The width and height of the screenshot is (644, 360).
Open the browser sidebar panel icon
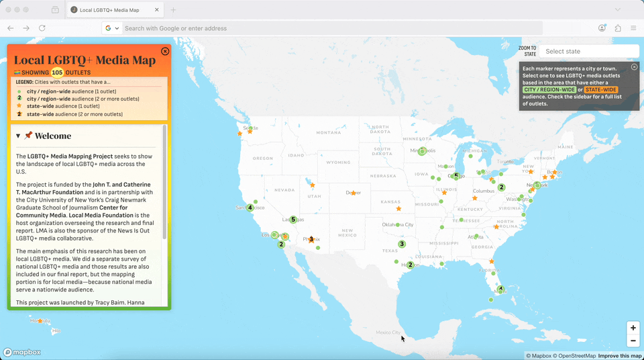pos(55,10)
